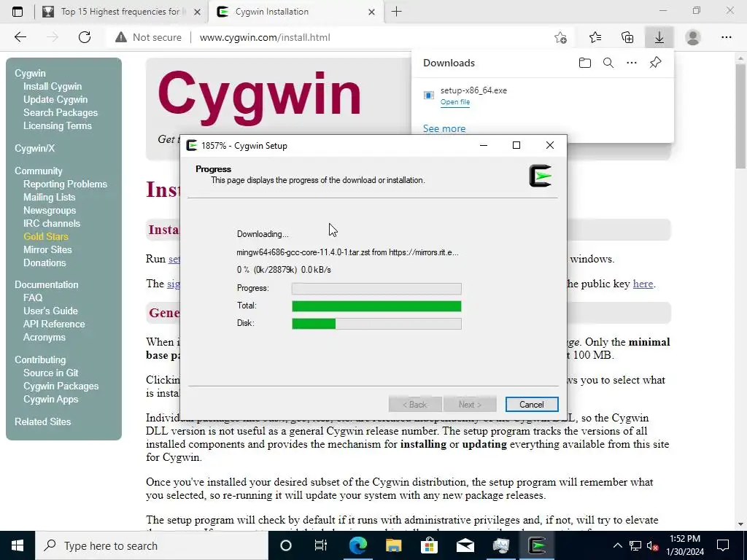This screenshot has width=747, height=560.
Task: Click the setup-x86_64.exe file icon
Action: [x=429, y=96]
